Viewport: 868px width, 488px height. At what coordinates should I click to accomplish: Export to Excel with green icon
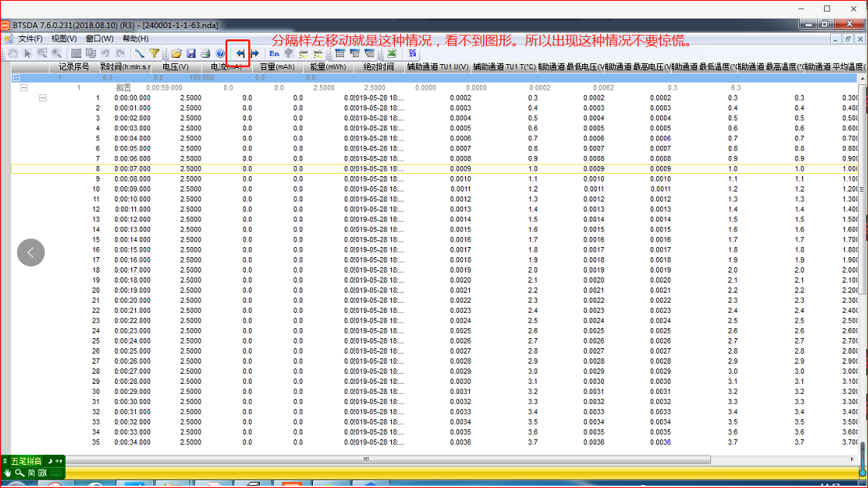coord(391,53)
